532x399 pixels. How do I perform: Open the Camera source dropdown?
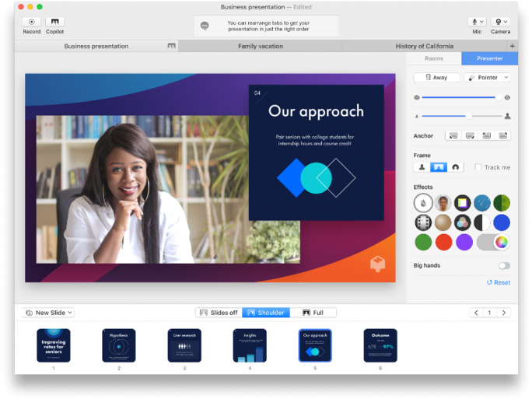click(x=501, y=22)
